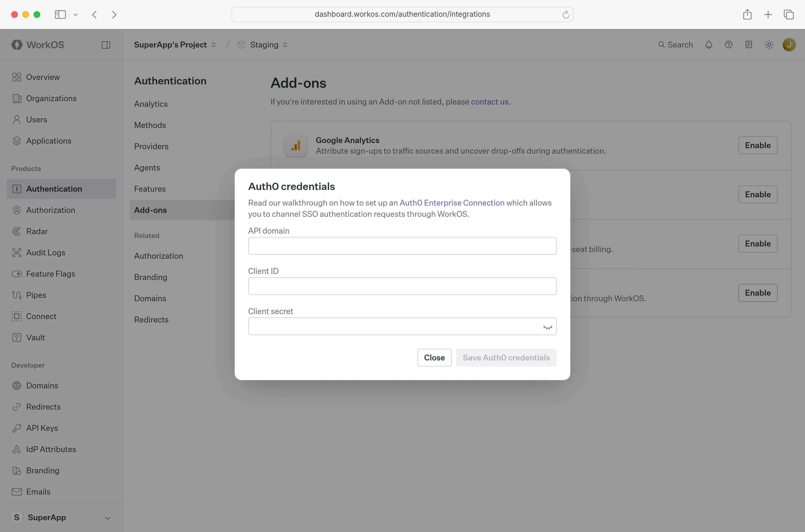The width and height of the screenshot is (805, 532).
Task: Click the Pipes icon in sidebar
Action: pyautogui.click(x=16, y=295)
